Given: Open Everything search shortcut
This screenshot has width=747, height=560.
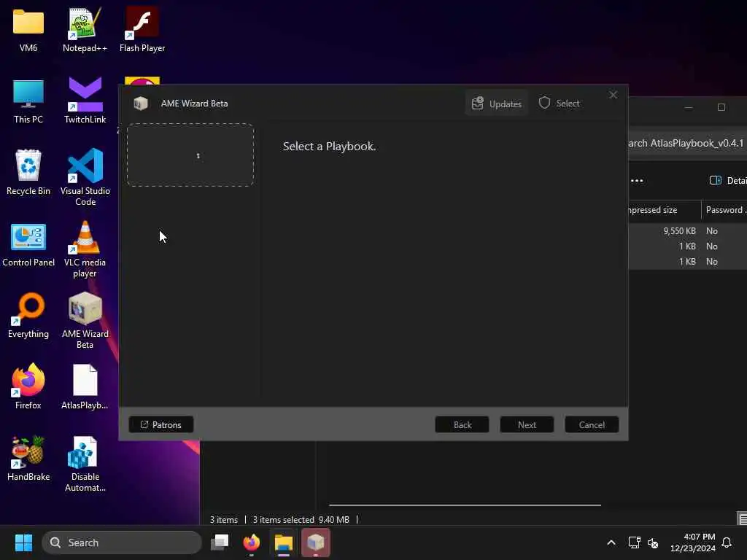Looking at the screenshot, I should click(x=28, y=316).
